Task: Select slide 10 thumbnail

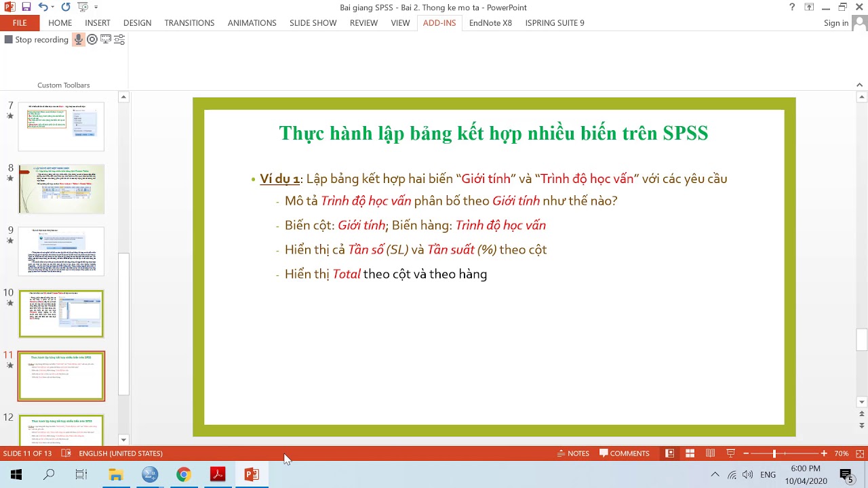Action: (61, 314)
